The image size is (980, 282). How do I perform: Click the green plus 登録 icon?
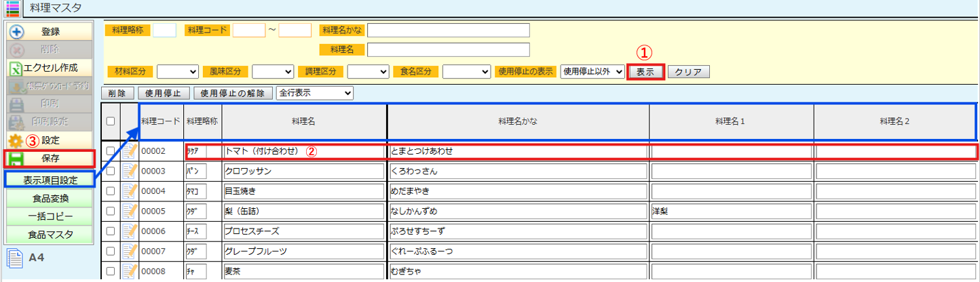point(17,32)
